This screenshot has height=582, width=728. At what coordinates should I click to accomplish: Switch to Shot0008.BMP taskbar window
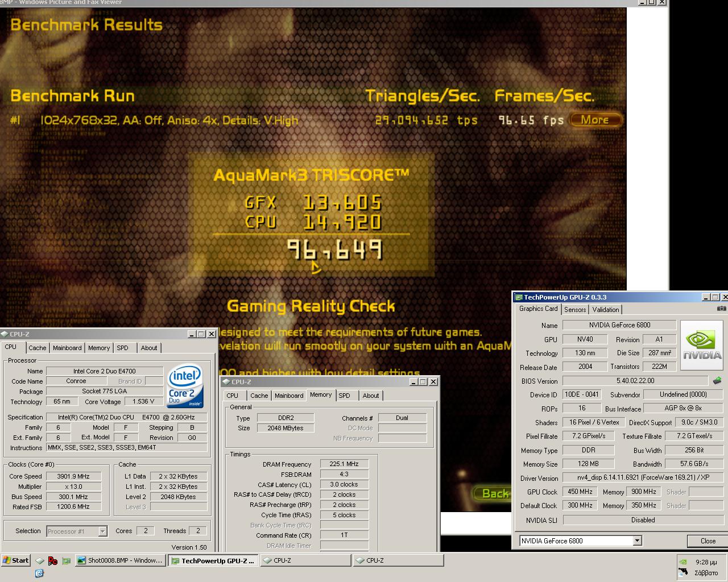[120, 560]
